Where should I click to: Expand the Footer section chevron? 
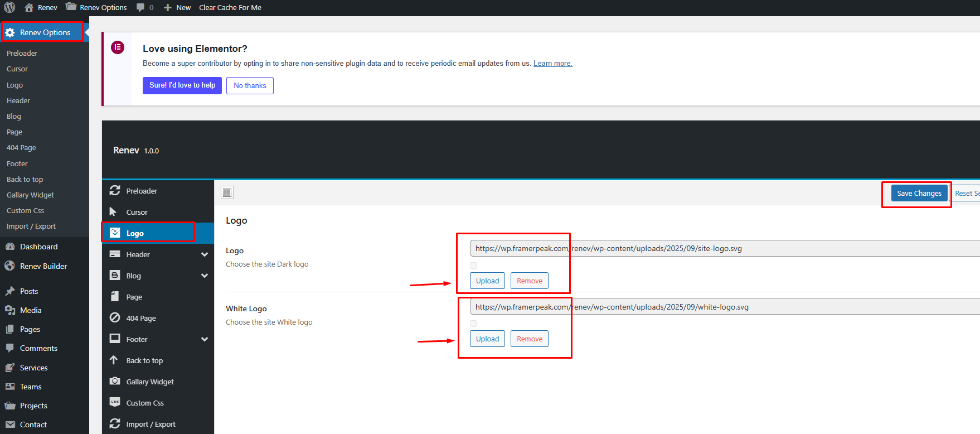205,339
